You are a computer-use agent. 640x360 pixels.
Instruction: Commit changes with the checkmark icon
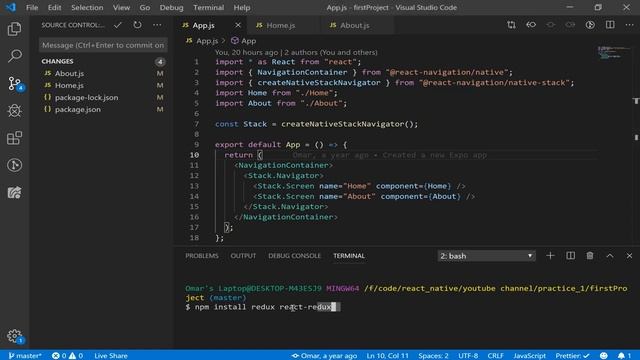coord(118,25)
